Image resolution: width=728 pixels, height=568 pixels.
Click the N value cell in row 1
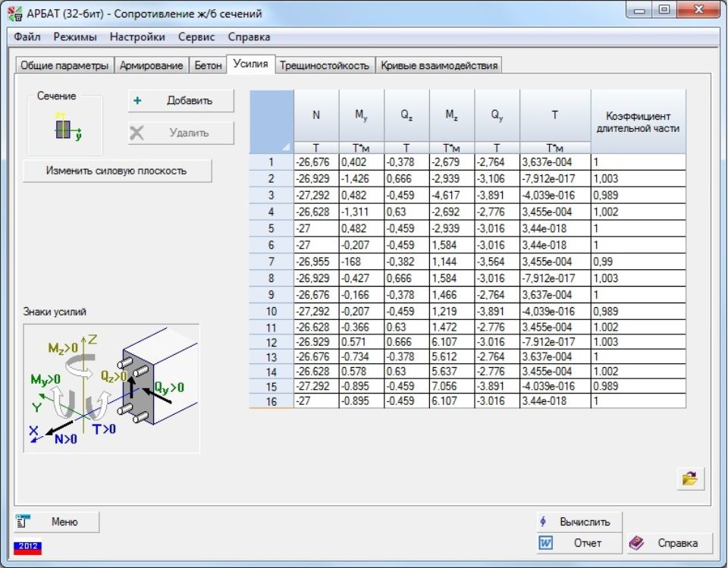click(315, 162)
